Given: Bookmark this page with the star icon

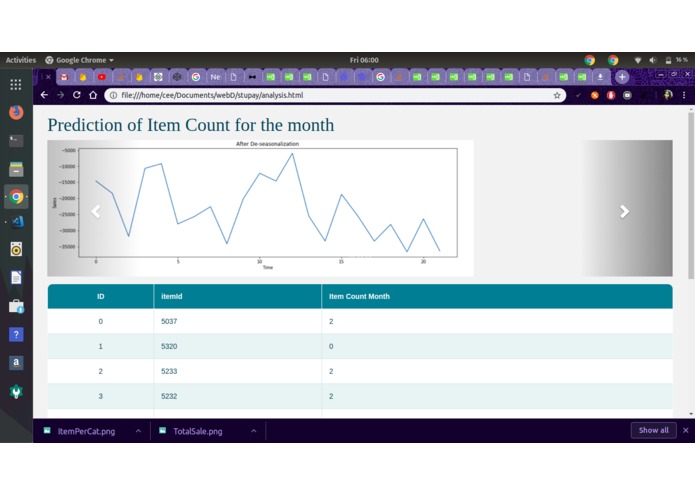Looking at the screenshot, I should click(x=557, y=95).
